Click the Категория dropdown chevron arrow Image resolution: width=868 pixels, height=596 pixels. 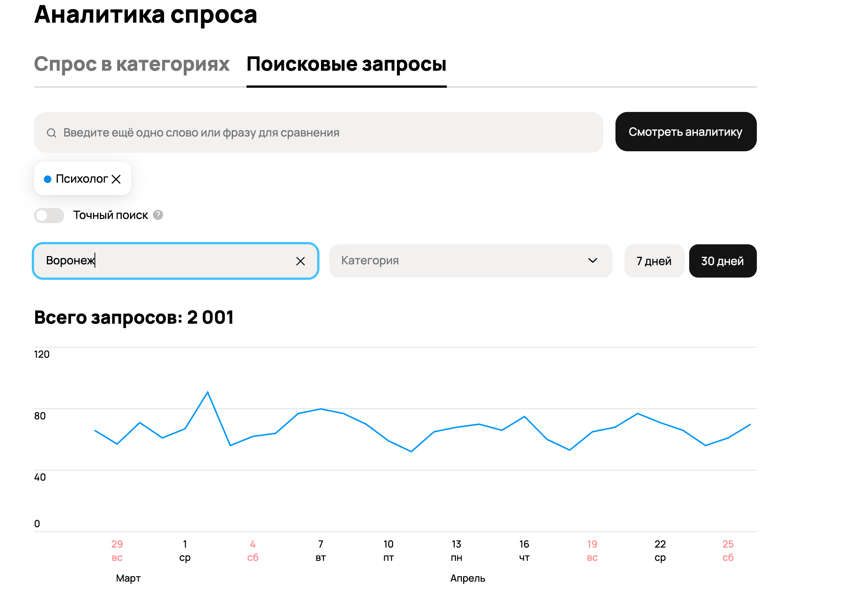[x=592, y=261]
